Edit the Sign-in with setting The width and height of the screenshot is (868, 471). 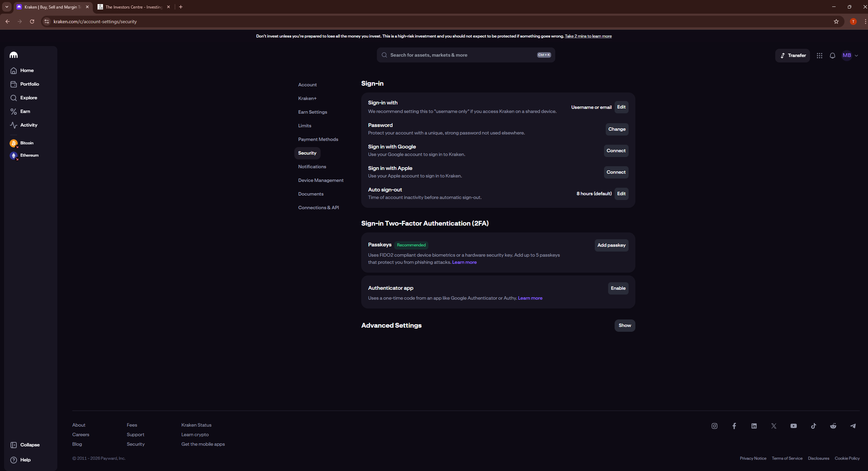pos(621,107)
